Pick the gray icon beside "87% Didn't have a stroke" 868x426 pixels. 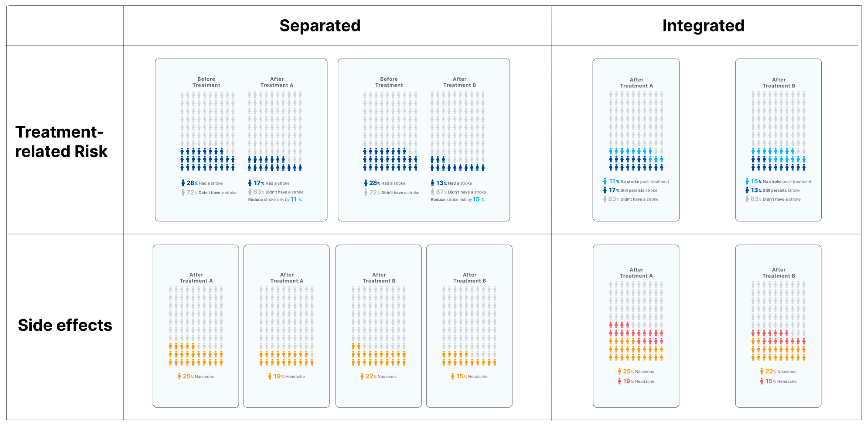(432, 192)
